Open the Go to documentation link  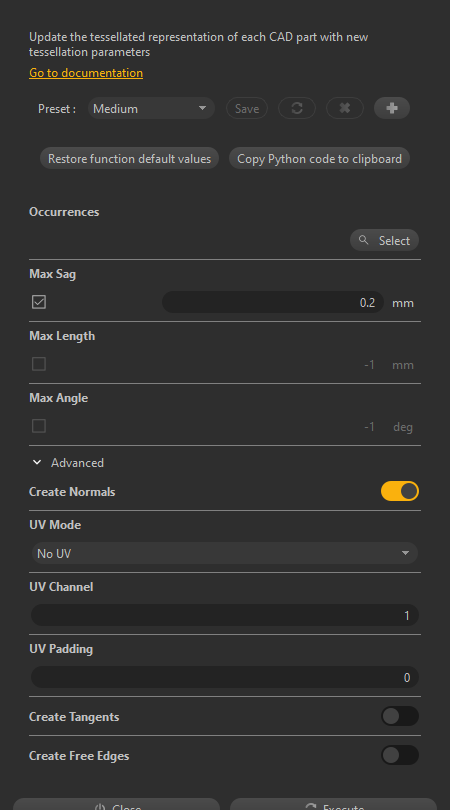[x=86, y=73]
